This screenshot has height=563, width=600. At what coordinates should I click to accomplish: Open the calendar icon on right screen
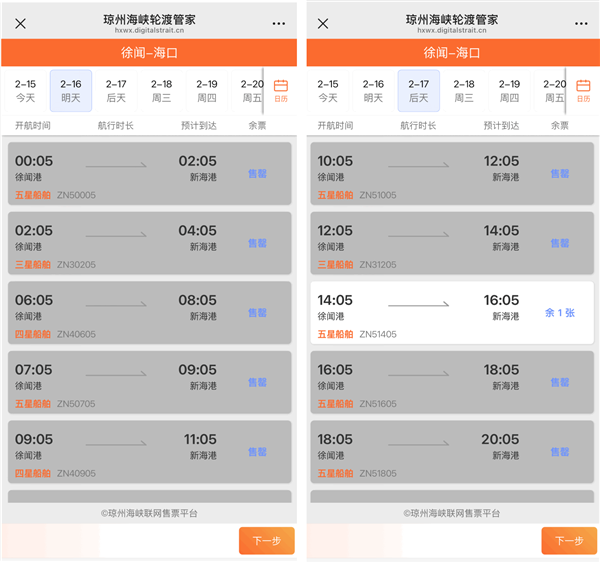(x=583, y=90)
